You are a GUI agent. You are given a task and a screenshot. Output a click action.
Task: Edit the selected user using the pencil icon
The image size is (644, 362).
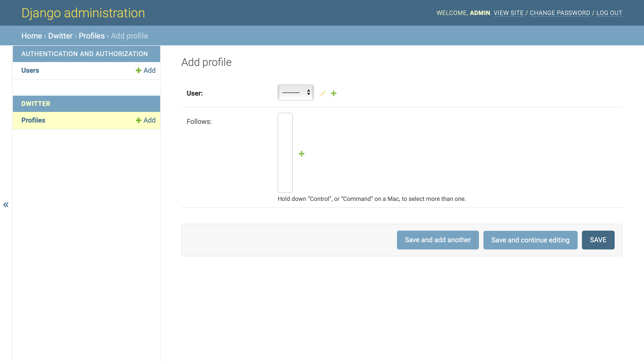click(x=322, y=93)
